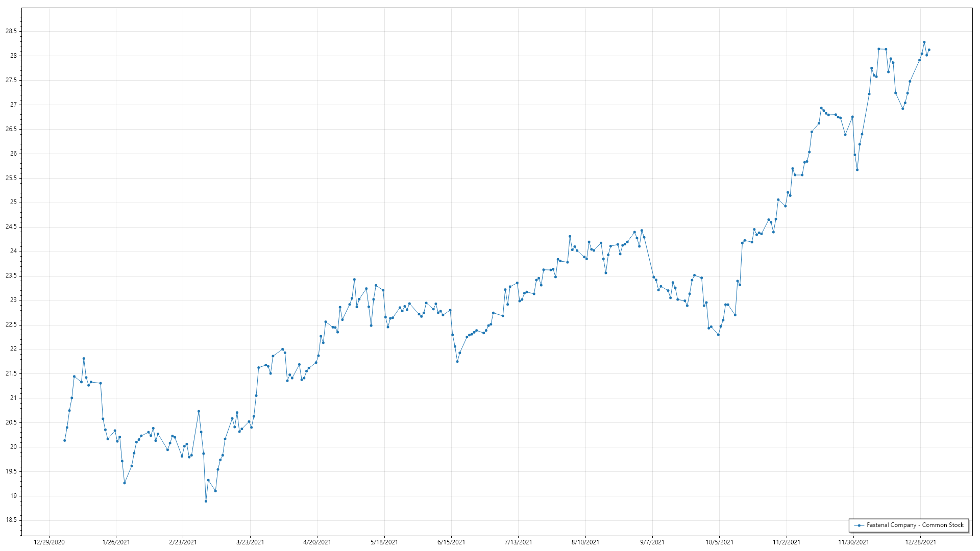Viewport: 980px width, 551px height.
Task: Click the last data point of the series
Action: coord(929,50)
